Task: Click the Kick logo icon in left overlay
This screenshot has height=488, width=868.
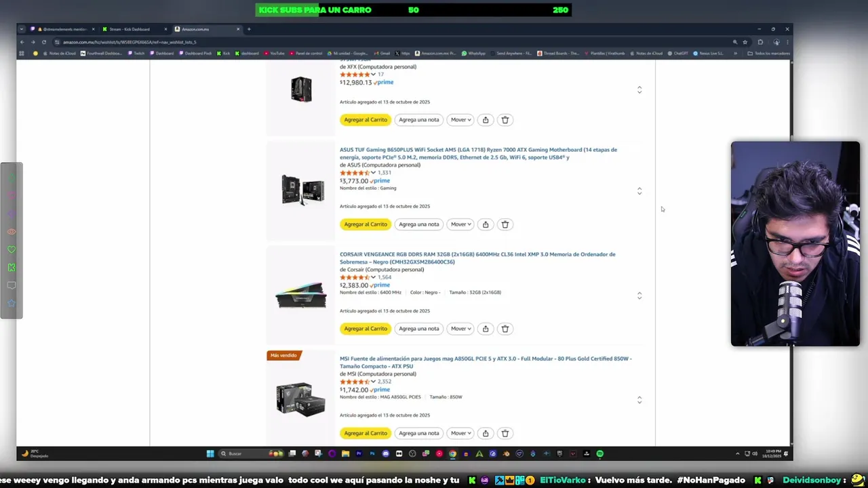Action: [12, 268]
